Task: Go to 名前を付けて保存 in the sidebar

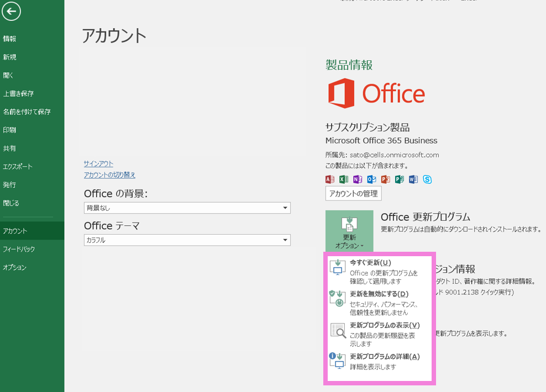Action: point(27,112)
